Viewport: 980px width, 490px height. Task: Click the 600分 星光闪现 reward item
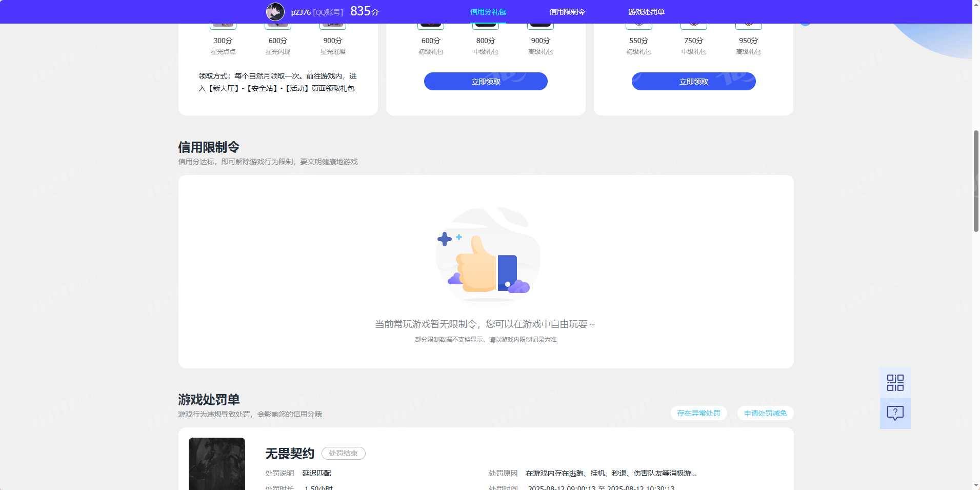278,39
